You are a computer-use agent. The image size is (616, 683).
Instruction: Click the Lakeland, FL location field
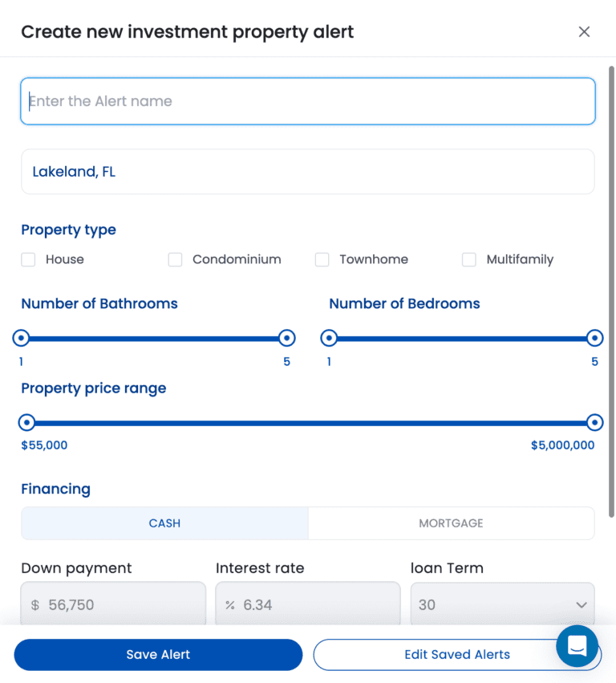point(308,172)
